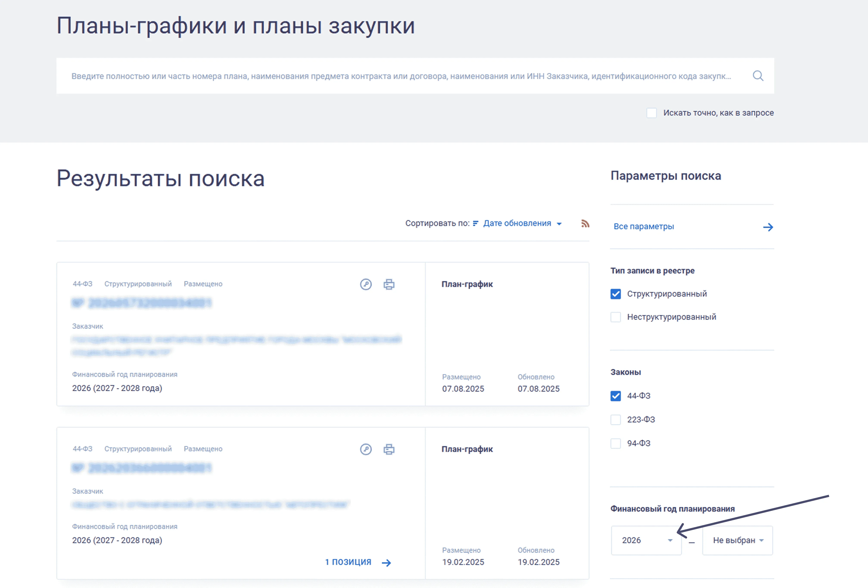
Task: Click arrow beside 1 позиция
Action: pos(386,563)
